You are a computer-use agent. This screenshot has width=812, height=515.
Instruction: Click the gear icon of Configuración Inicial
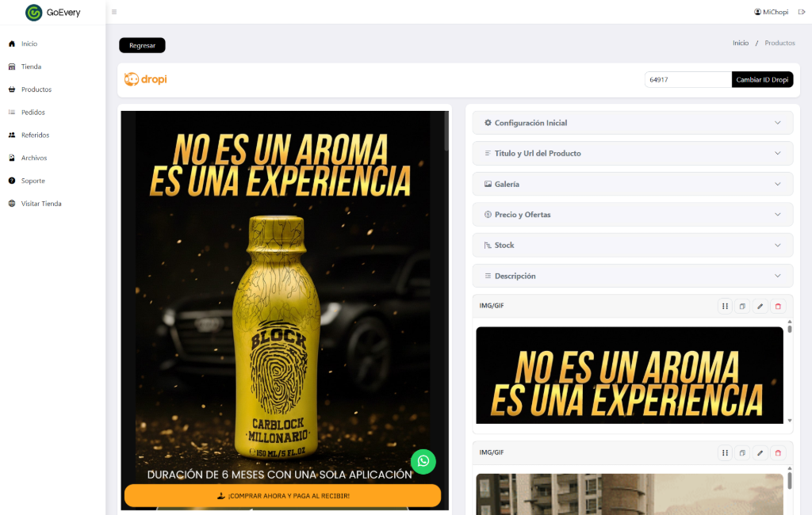(x=488, y=123)
